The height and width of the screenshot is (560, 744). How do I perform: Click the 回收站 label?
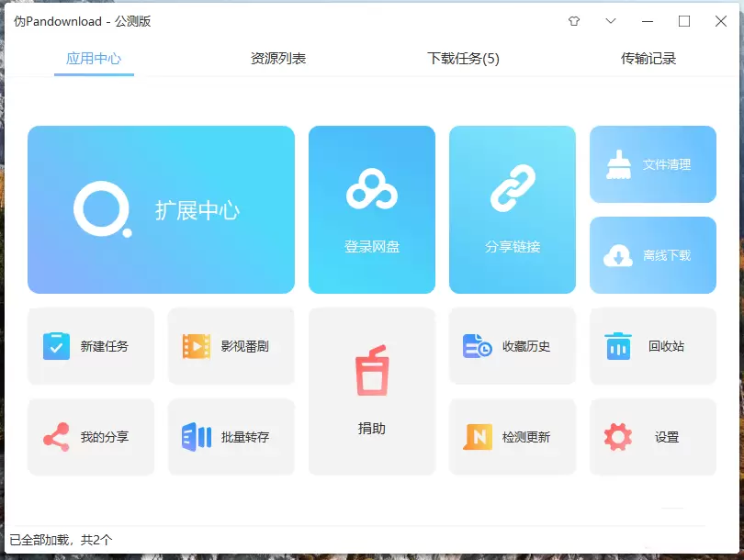point(666,346)
